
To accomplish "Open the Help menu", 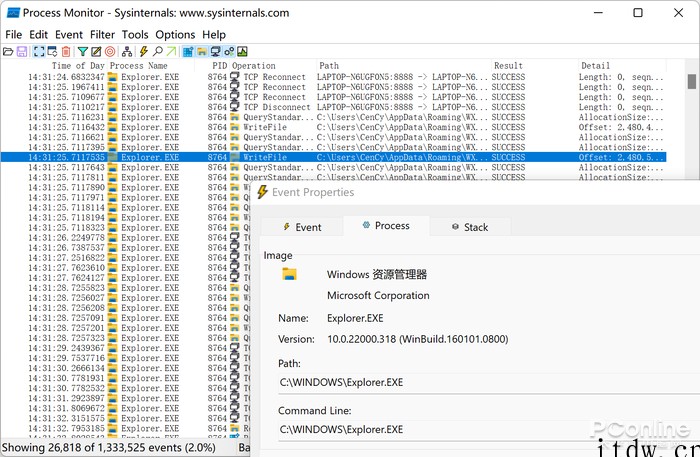I will pos(214,35).
